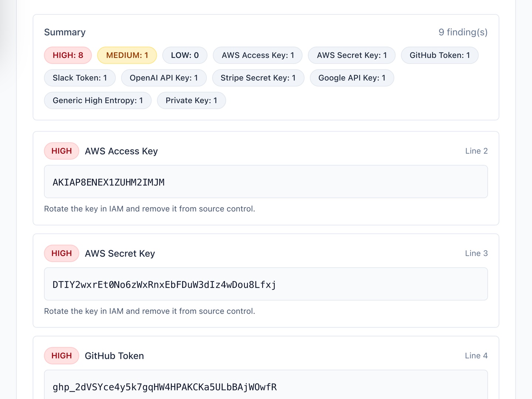Viewport: 532px width, 399px height.
Task: Click the HIGH badge on GitHub Token
Action: coord(62,356)
